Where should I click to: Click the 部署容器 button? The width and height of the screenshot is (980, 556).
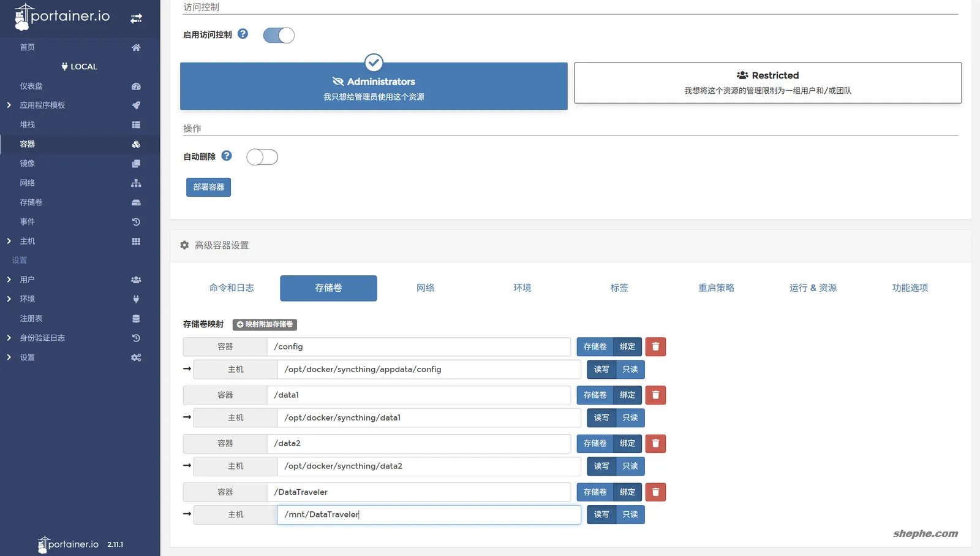coord(208,187)
